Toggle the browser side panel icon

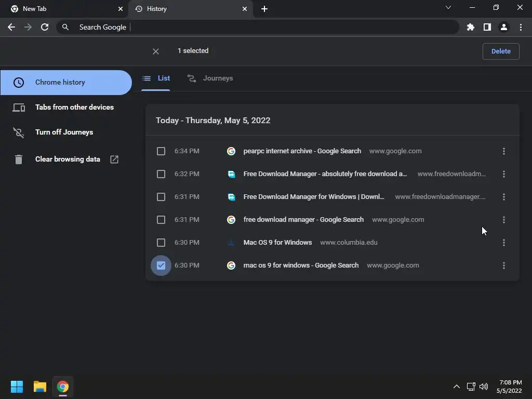coord(487,27)
